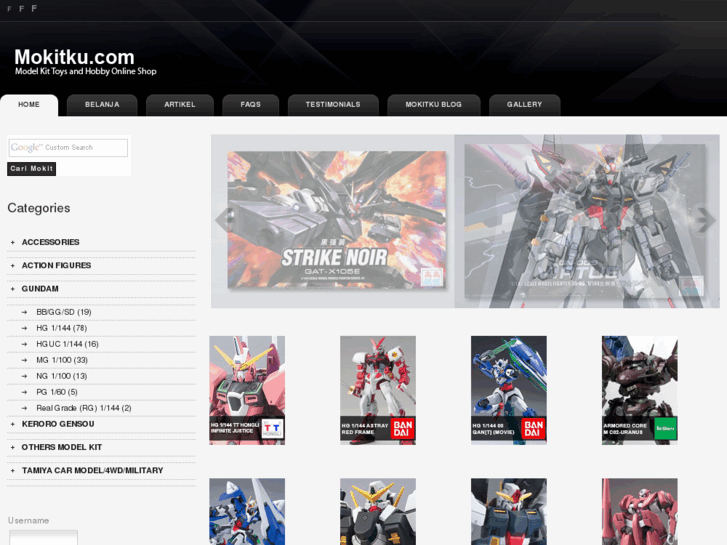Open NG 1/100 (13) subcategory
The image size is (727, 545).
[x=62, y=376]
